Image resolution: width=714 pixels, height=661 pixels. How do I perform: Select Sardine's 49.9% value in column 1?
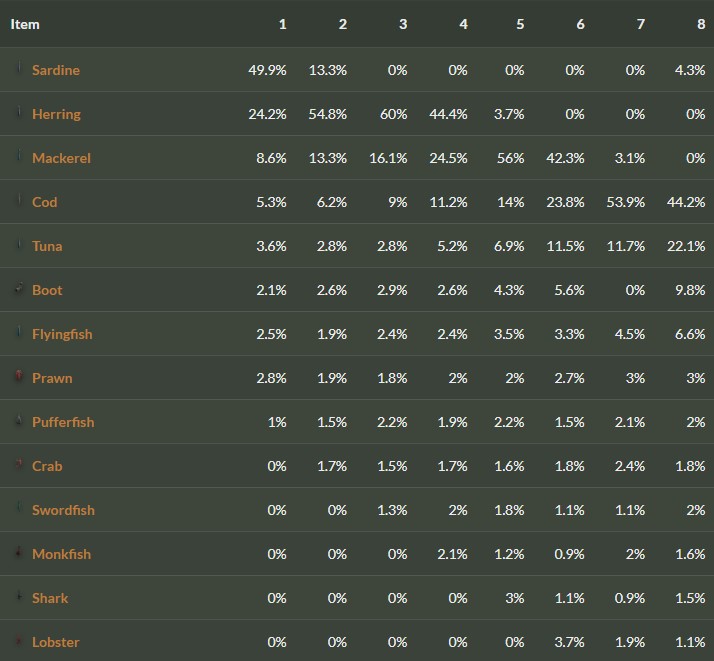(x=267, y=70)
